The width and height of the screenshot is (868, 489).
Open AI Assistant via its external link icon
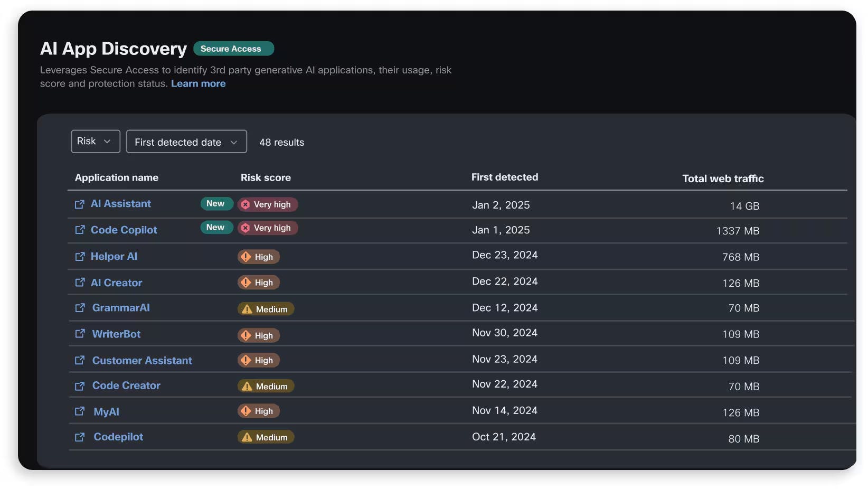[79, 204]
